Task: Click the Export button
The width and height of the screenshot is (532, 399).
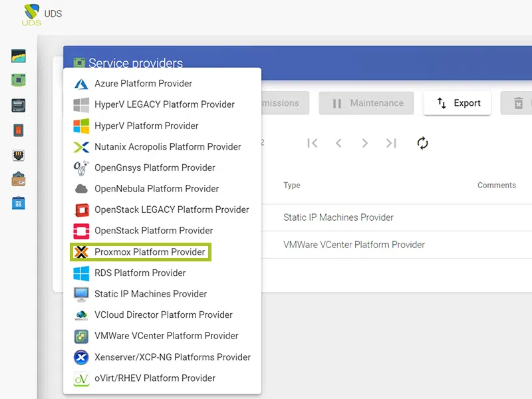Action: pyautogui.click(x=457, y=103)
